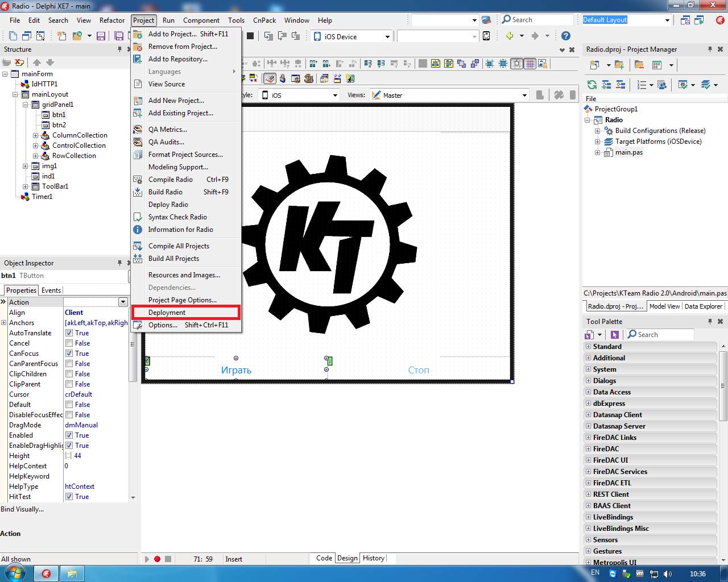Switch to the Events tab in Object Inspector
This screenshot has height=582, width=728.
51,290
